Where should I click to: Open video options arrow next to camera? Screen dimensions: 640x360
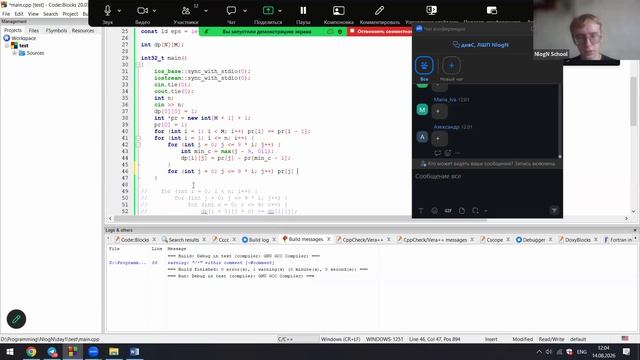[x=154, y=11]
